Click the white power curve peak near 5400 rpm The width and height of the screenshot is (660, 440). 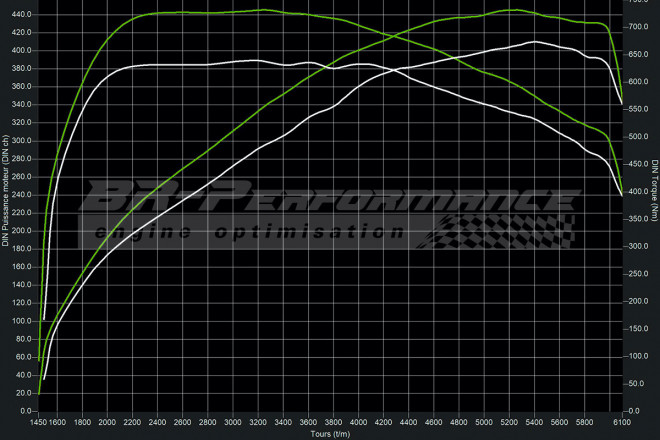click(x=534, y=42)
